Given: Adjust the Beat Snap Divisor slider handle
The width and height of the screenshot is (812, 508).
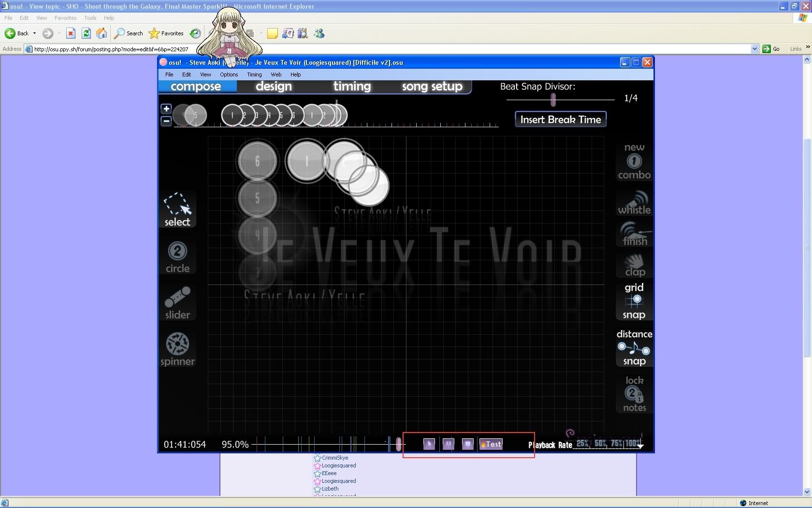Looking at the screenshot, I should click(553, 100).
